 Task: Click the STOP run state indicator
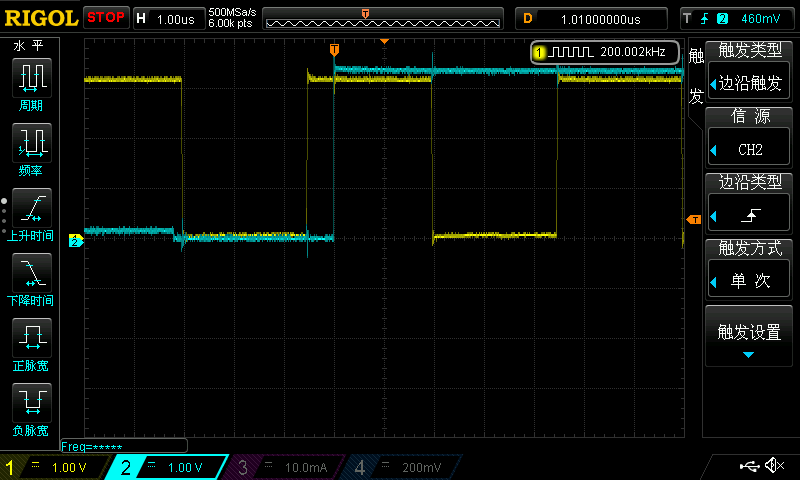point(106,17)
